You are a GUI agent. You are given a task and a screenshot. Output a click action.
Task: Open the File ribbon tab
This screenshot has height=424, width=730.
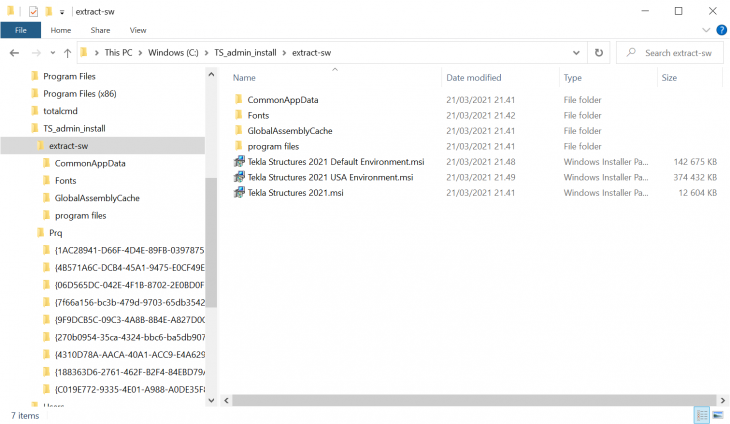[20, 30]
